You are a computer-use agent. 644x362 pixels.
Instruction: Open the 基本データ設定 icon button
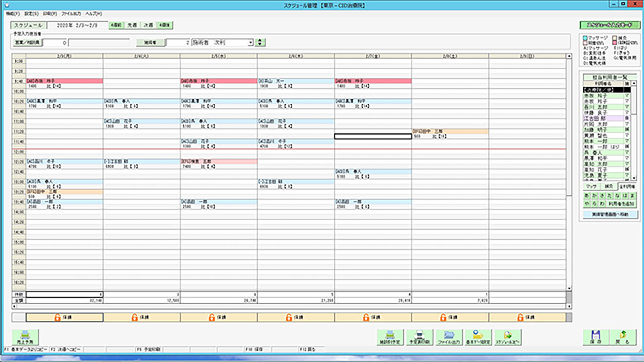pos(478,337)
